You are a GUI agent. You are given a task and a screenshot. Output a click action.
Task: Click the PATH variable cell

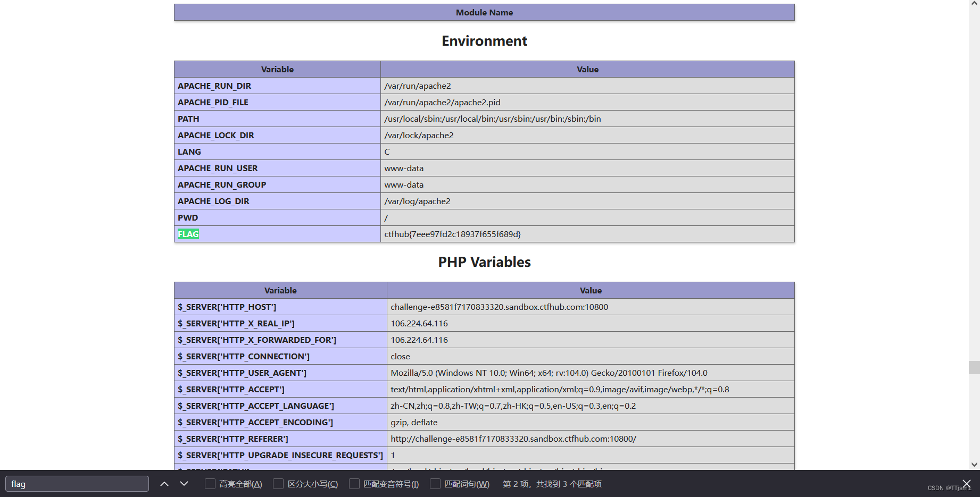(277, 119)
